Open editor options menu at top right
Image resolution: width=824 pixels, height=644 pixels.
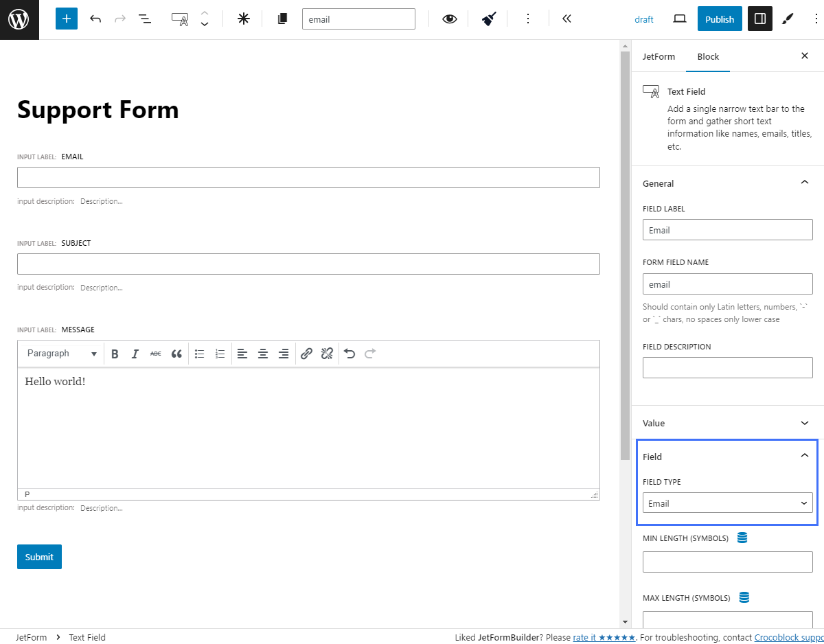815,19
